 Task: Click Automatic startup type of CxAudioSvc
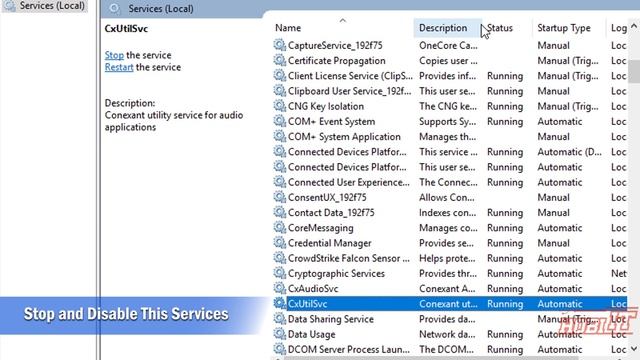coord(560,289)
